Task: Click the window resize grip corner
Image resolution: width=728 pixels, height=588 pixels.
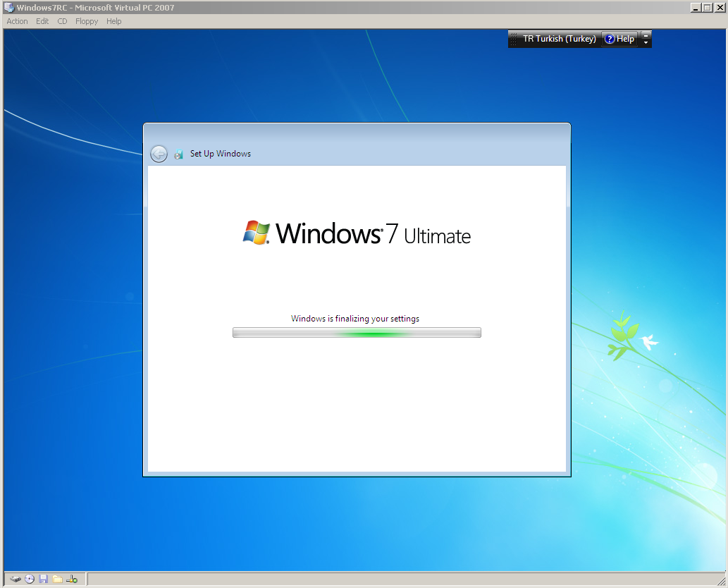Action: click(722, 582)
